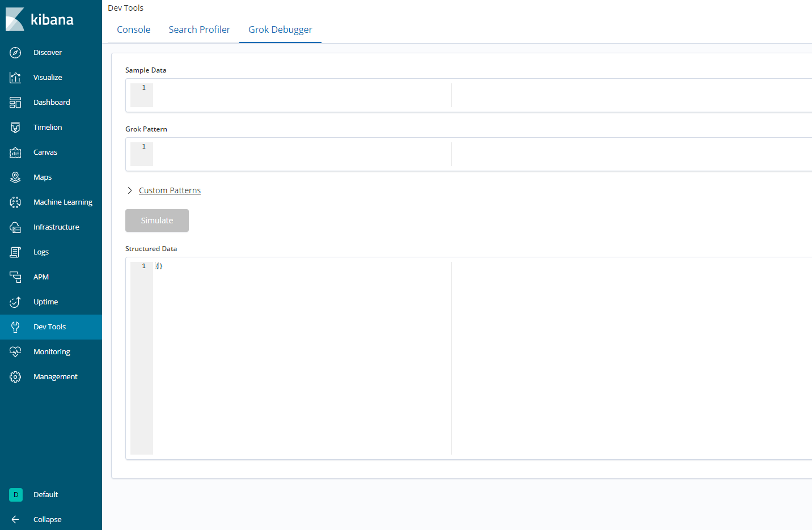Click the Dashboard sidebar icon

[15, 103]
